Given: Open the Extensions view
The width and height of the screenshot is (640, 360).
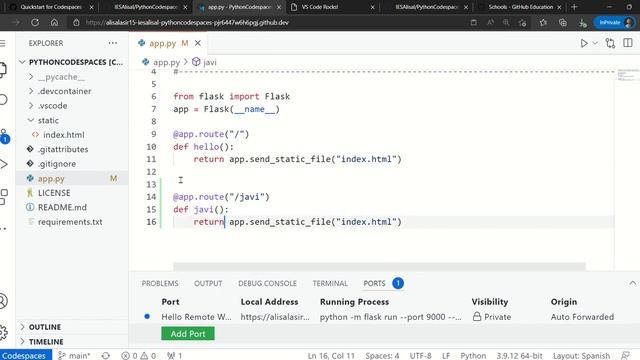Looking at the screenshot, I should [x=4, y=196].
